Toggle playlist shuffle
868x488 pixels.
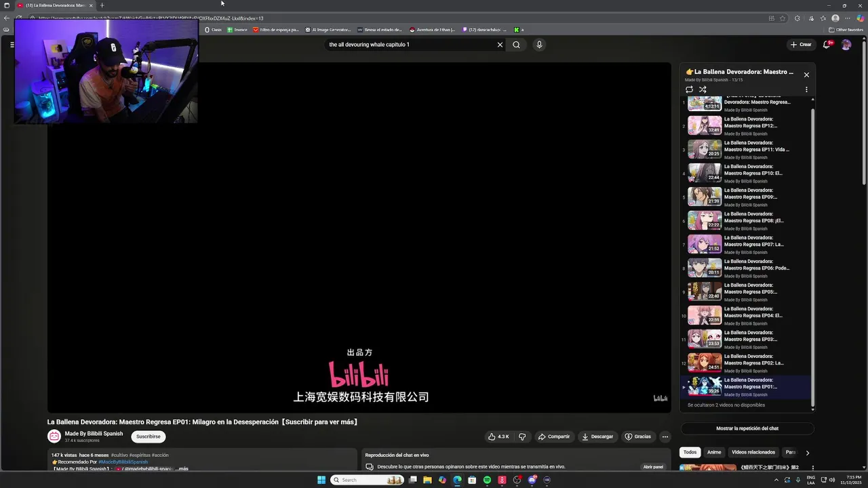(703, 89)
